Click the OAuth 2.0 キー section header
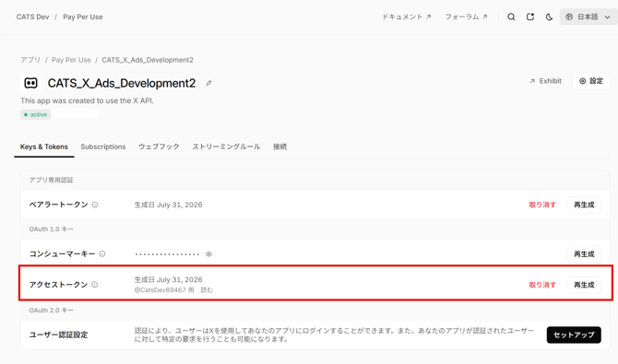 (52, 311)
